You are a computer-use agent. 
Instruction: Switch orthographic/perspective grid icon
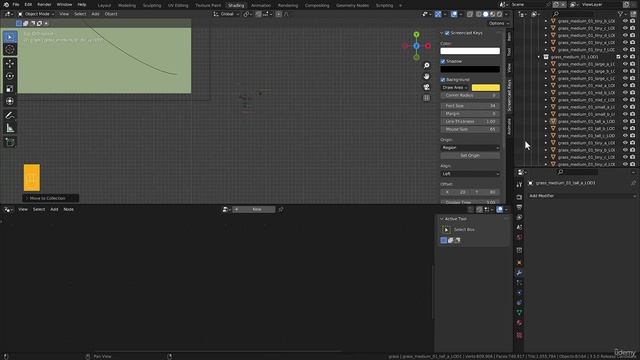click(x=427, y=98)
